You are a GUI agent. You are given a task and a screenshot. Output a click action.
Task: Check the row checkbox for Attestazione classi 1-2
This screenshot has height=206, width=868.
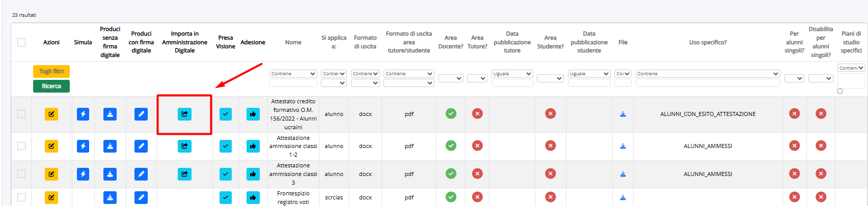[21, 146]
